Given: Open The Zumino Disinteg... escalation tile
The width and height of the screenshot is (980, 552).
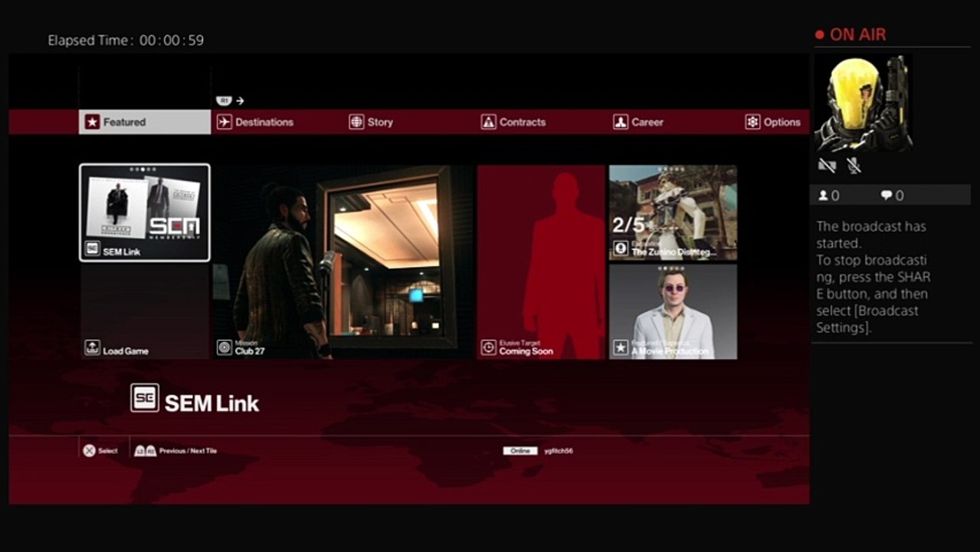Looking at the screenshot, I should click(673, 212).
